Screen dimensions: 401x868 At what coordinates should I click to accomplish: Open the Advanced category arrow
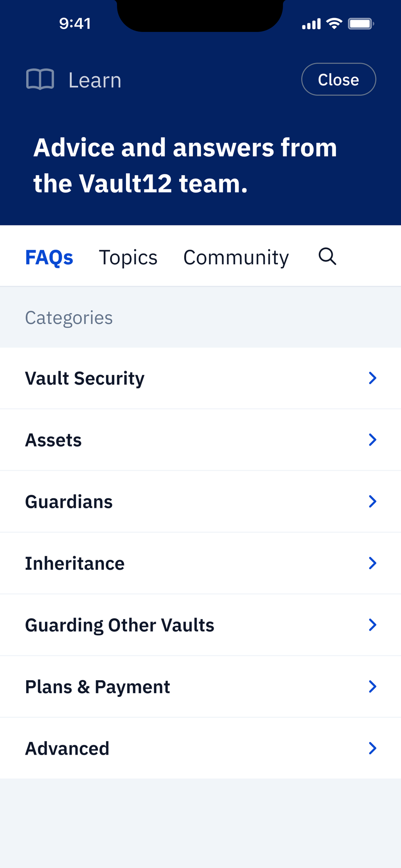tap(372, 748)
